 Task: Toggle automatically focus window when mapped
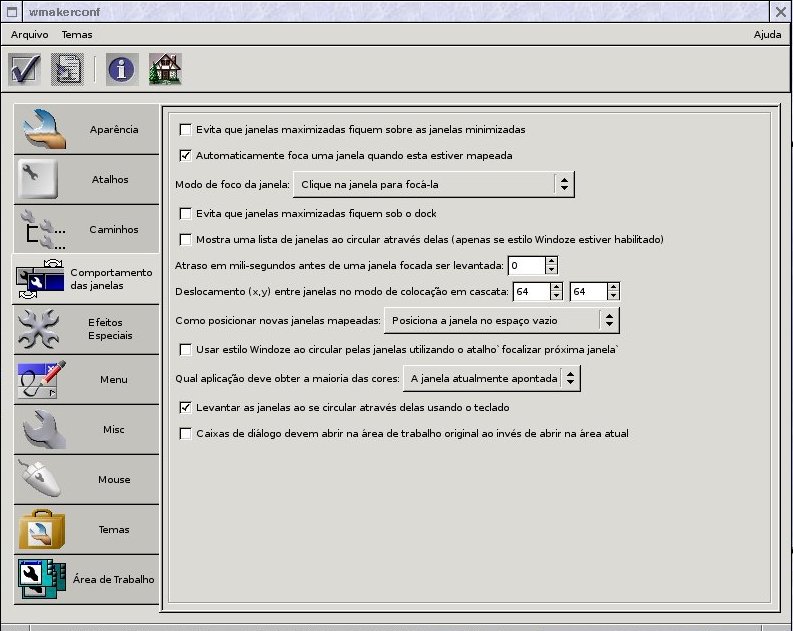click(x=186, y=156)
